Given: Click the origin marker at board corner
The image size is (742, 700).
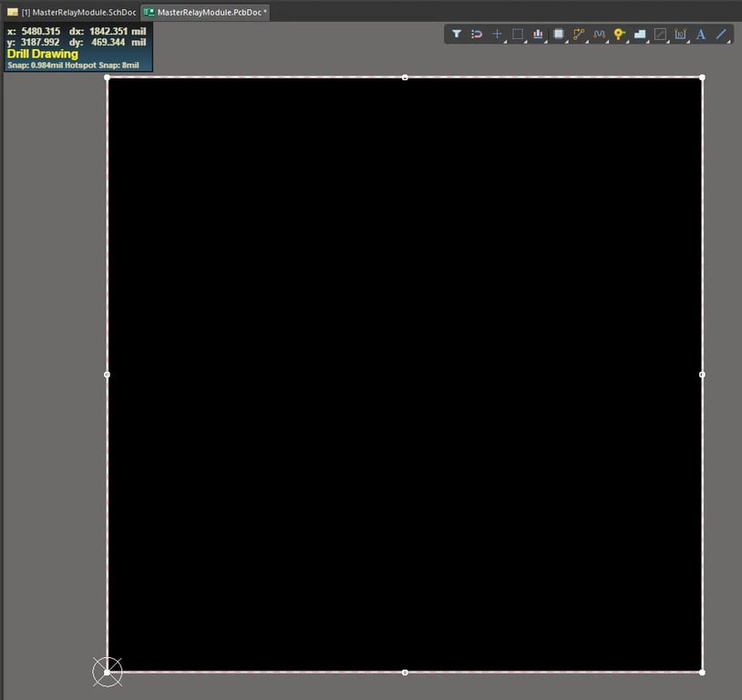Looking at the screenshot, I should pyautogui.click(x=107, y=672).
